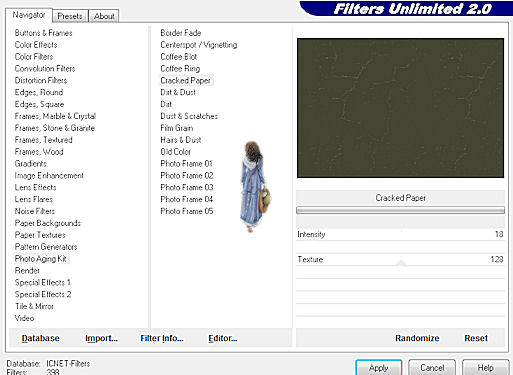Pick the Cracked Paper filter

pos(186,80)
